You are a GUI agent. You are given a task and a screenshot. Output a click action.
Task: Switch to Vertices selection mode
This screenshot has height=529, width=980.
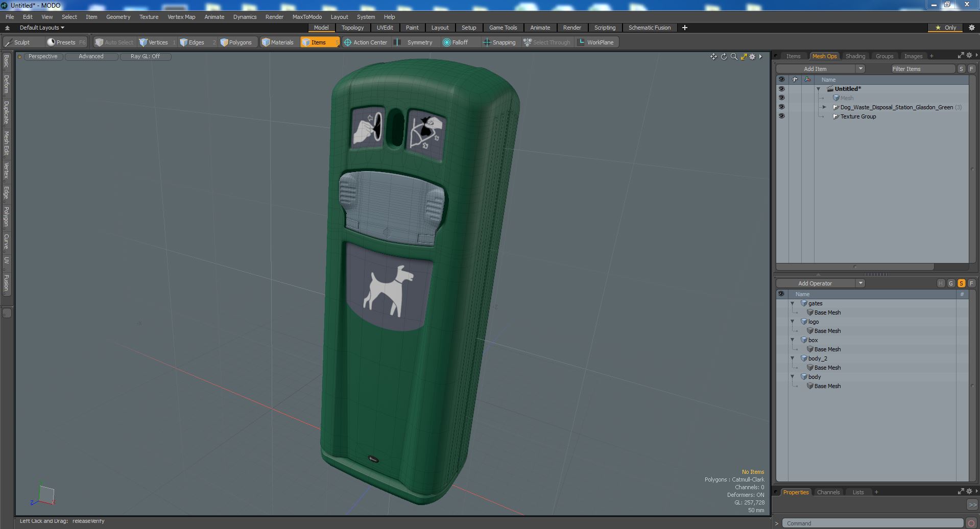(158, 42)
